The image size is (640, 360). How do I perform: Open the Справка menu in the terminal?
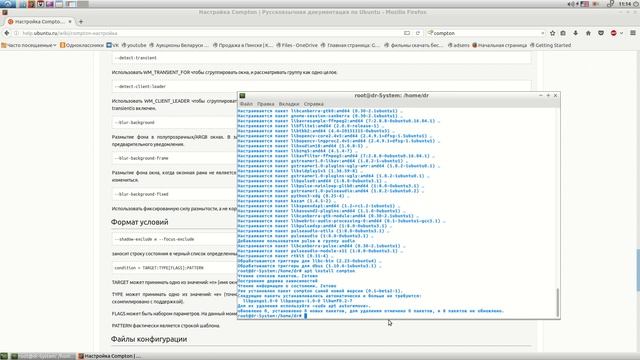[x=313, y=104]
